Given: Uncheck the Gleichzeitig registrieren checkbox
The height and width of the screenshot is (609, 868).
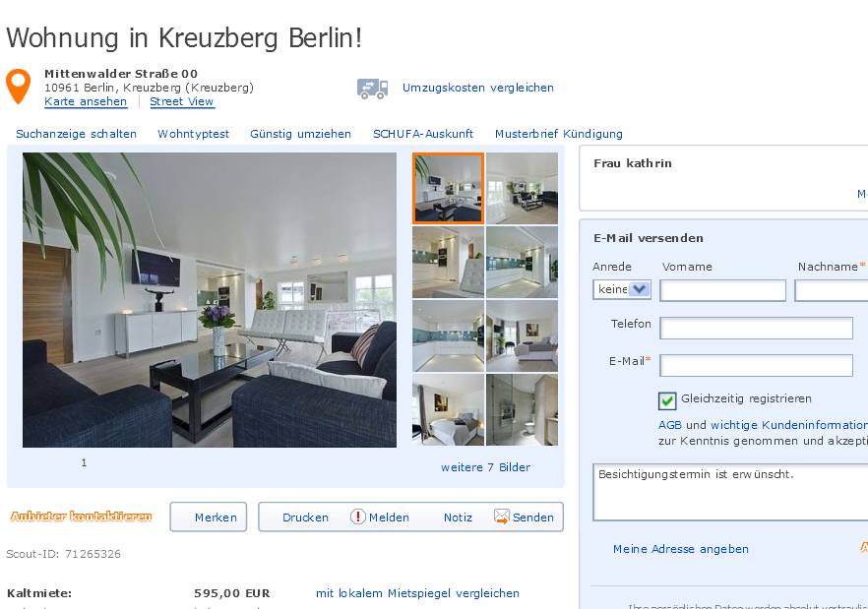Looking at the screenshot, I should (667, 400).
